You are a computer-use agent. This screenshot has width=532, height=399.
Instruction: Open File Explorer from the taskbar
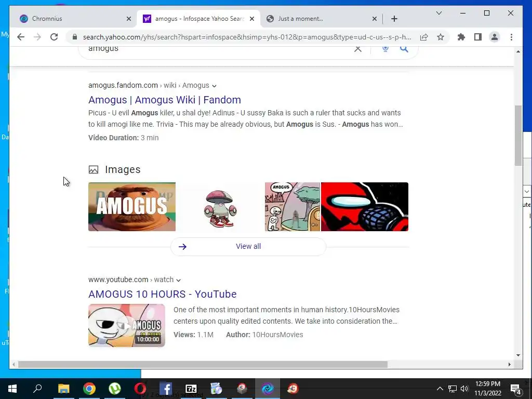click(63, 389)
